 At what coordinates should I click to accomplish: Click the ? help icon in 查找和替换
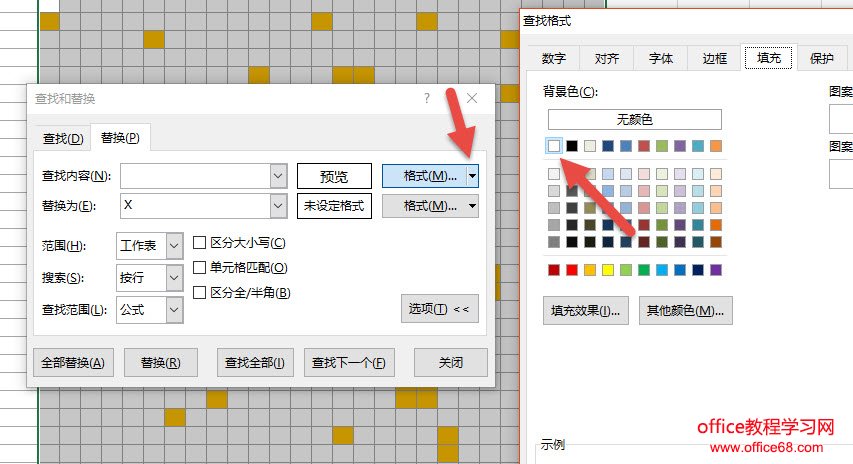tap(427, 98)
